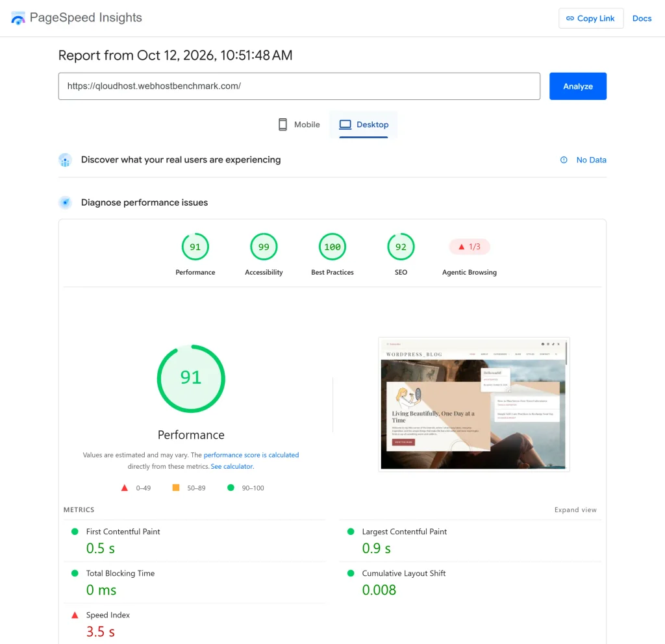Viewport: 665px width, 644px height.
Task: Click the Speed Index value 3.5 s
Action: [100, 632]
